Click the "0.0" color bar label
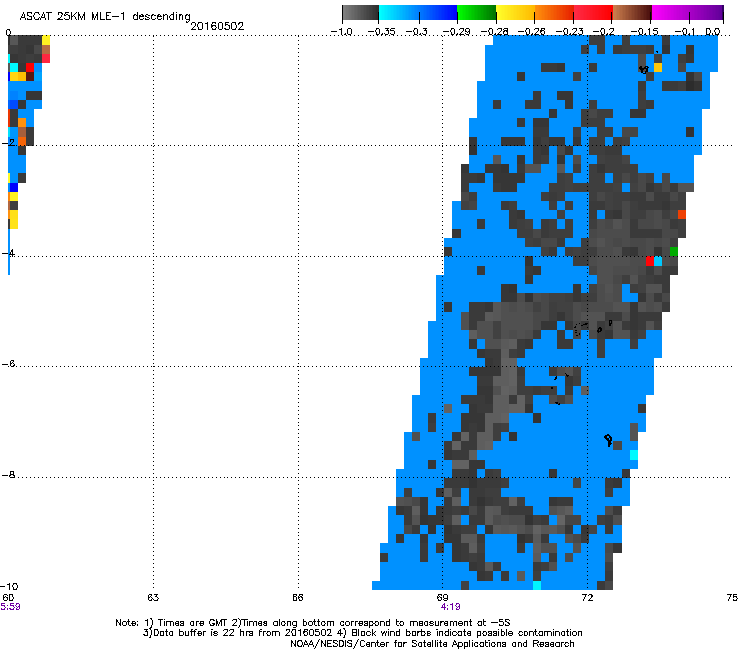Image resolution: width=740 pixels, height=650 pixels. click(x=713, y=32)
